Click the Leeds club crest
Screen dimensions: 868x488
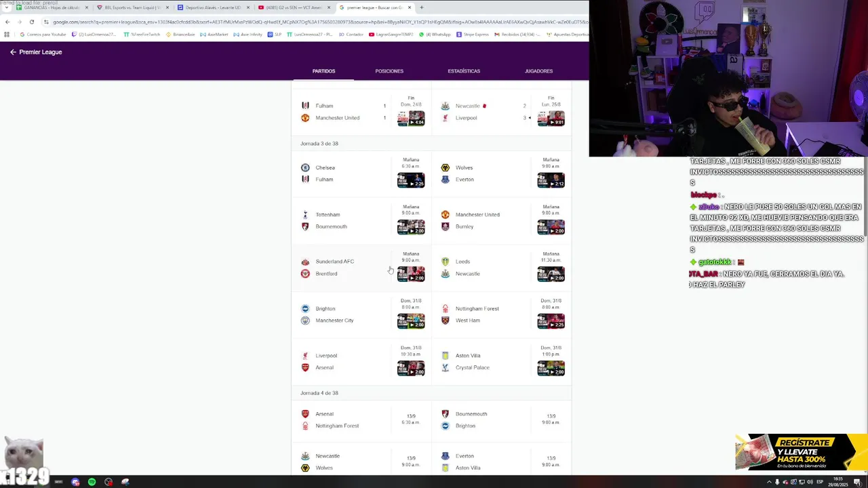point(445,262)
